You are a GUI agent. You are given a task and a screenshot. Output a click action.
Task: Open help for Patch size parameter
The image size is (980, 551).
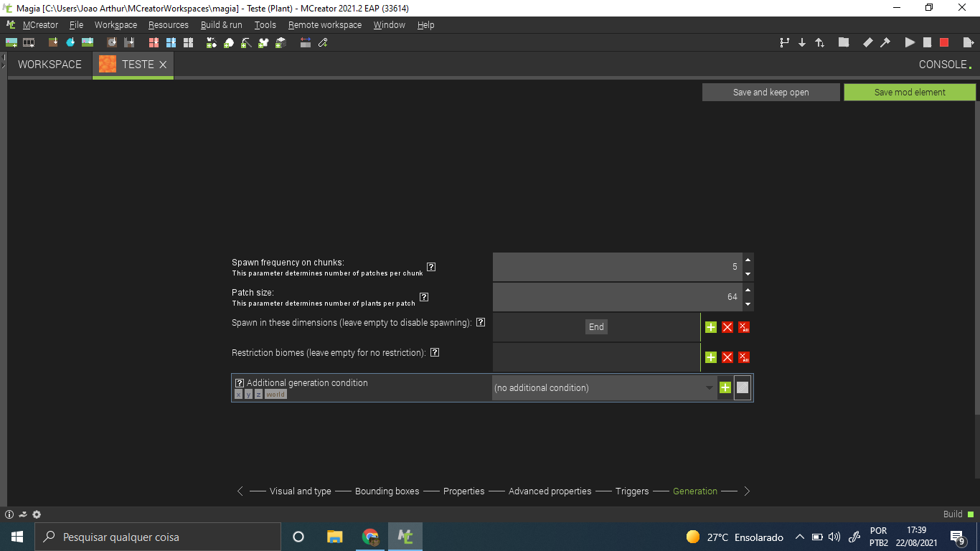[424, 296]
